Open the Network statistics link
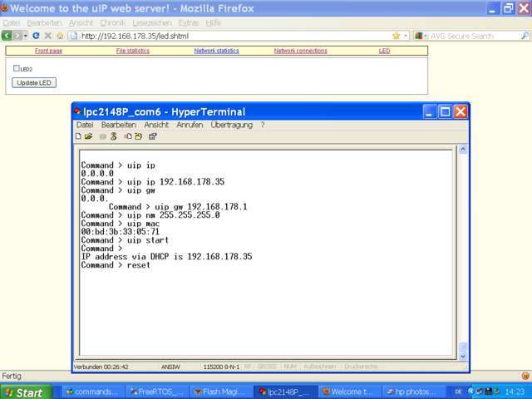The width and height of the screenshot is (532, 399). (216, 51)
